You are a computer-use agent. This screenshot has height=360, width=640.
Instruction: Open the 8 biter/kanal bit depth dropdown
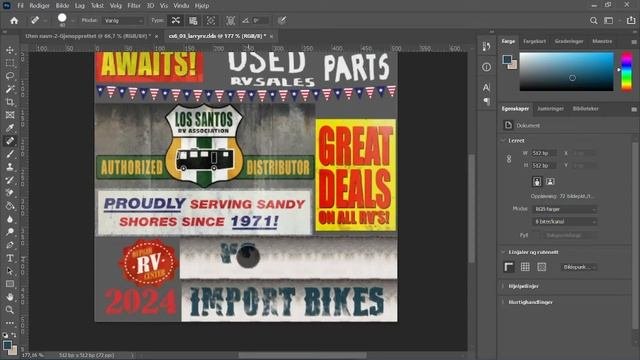[x=565, y=222]
